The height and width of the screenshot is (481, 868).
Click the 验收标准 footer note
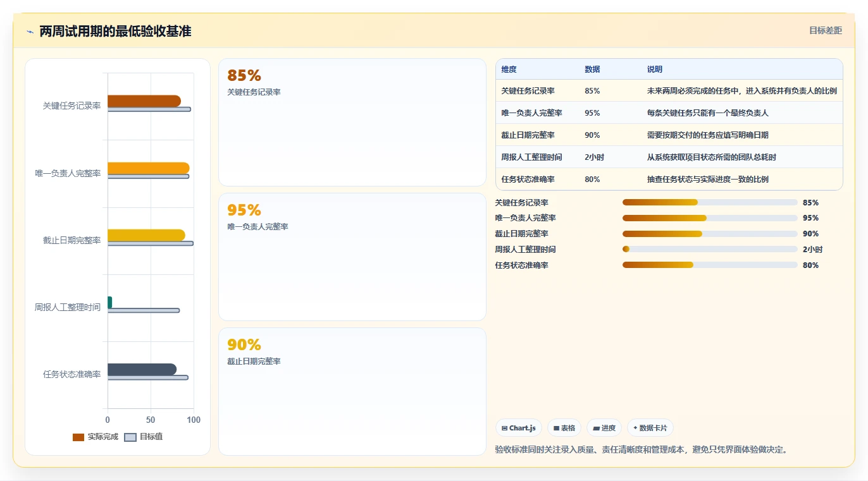coord(642,449)
